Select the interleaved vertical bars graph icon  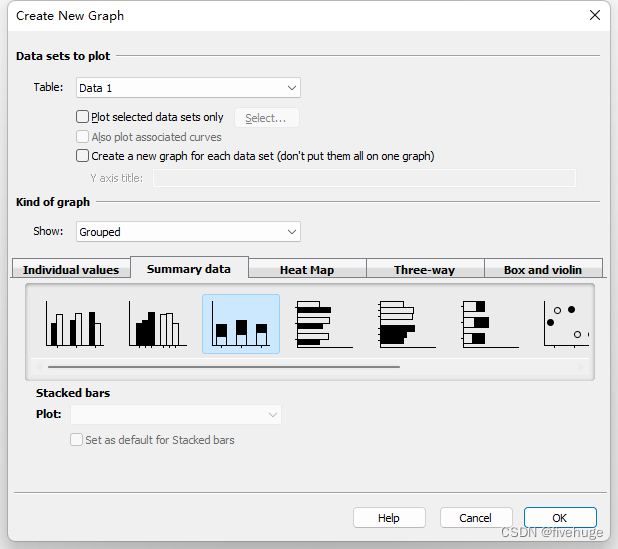[x=74, y=324]
